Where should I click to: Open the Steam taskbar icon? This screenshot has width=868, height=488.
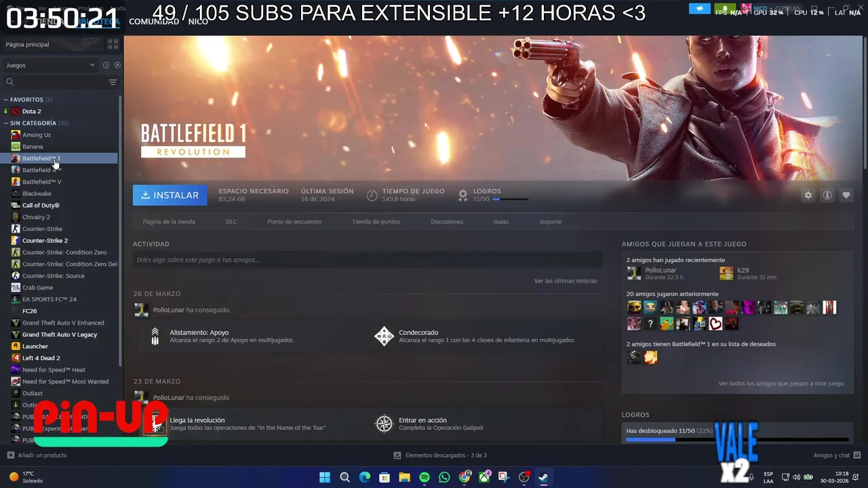(543, 477)
